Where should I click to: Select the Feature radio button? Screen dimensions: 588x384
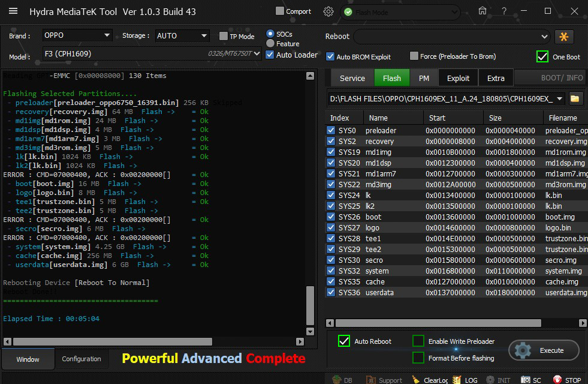click(270, 43)
